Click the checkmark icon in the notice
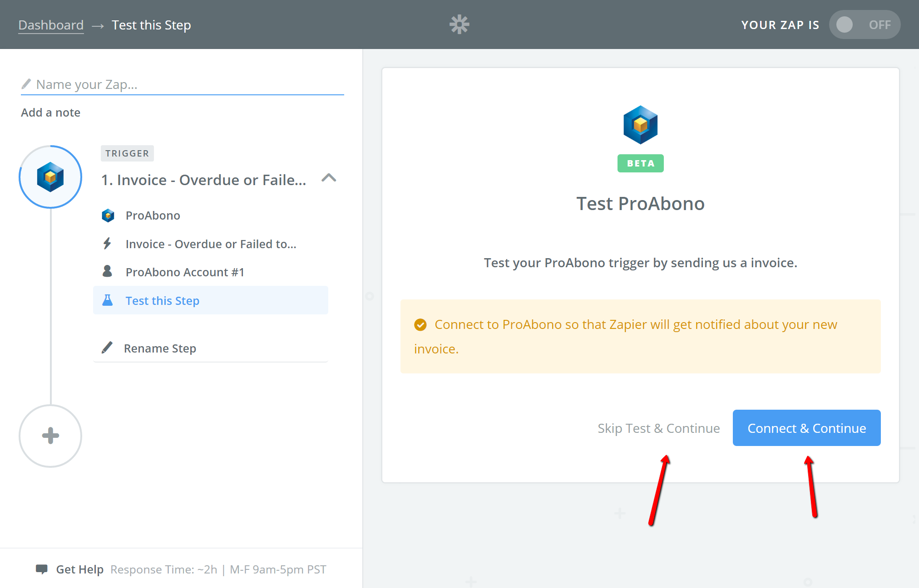Image resolution: width=919 pixels, height=588 pixels. click(x=420, y=325)
